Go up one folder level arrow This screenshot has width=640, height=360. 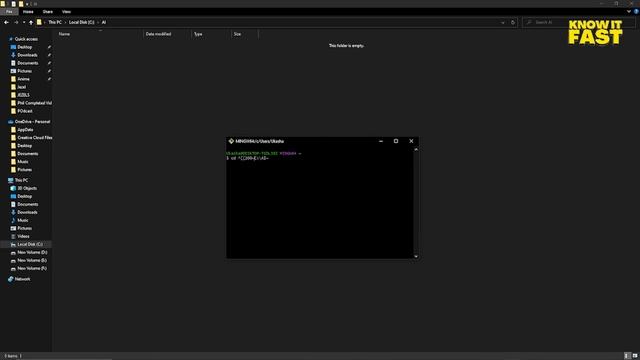[31, 22]
